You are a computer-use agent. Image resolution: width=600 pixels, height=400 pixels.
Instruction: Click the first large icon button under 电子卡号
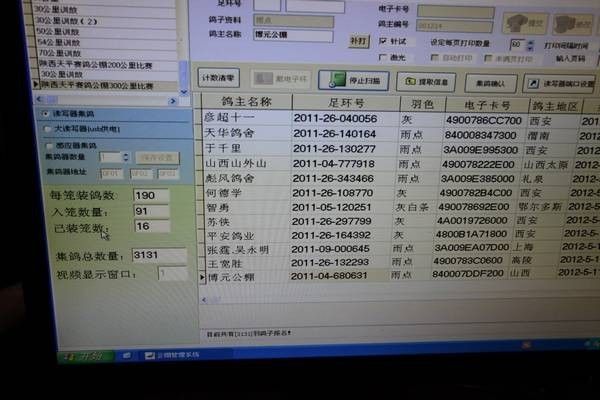point(524,23)
